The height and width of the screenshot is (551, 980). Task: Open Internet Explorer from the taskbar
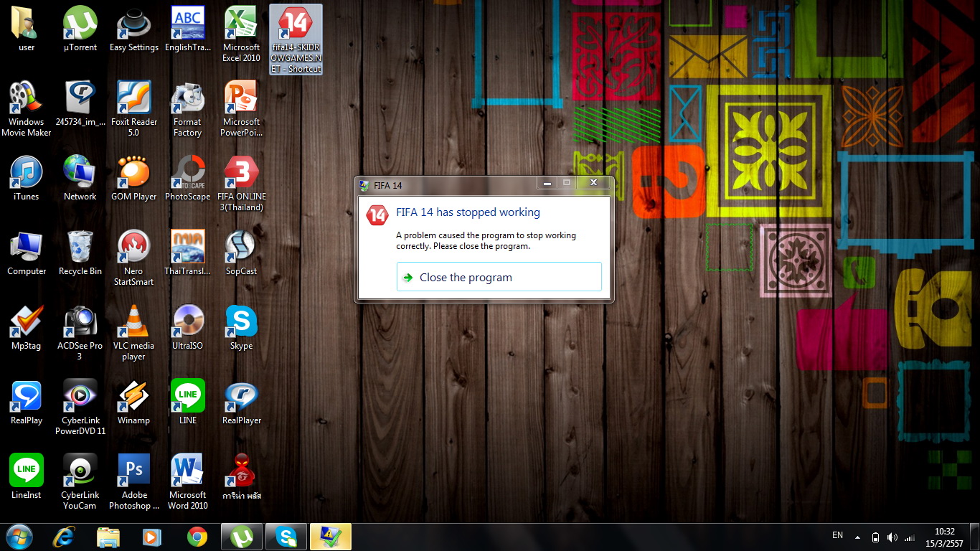coord(64,537)
